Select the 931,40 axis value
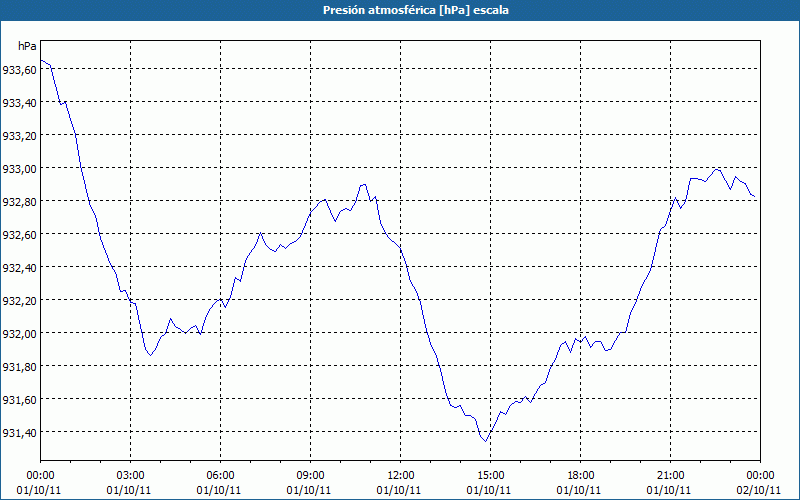Image resolution: width=800 pixels, height=500 pixels. click(x=19, y=433)
